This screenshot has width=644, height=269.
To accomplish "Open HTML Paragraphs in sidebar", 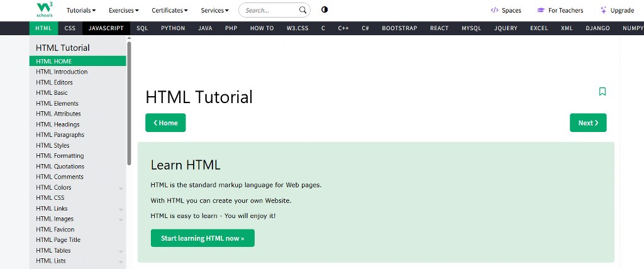I will coord(77,134).
